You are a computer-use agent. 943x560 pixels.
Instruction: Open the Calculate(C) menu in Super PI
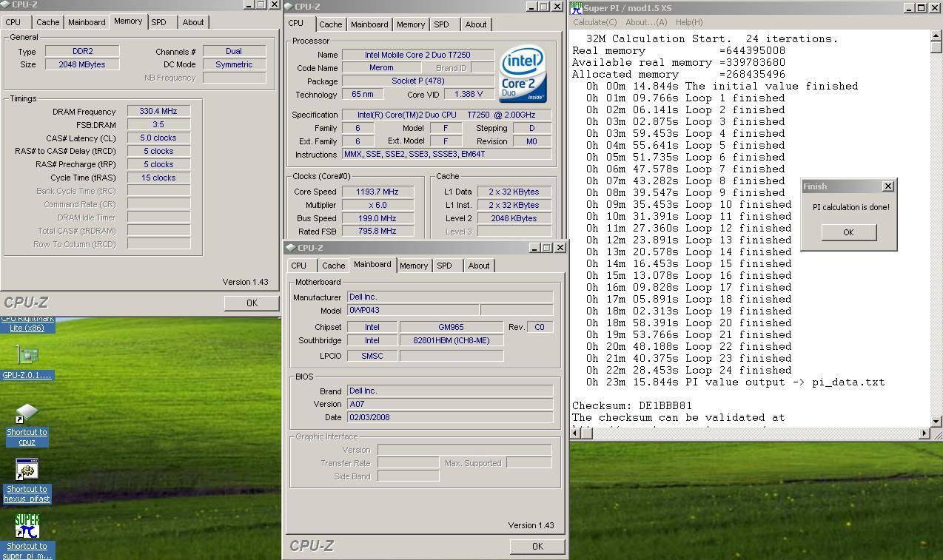594,22
